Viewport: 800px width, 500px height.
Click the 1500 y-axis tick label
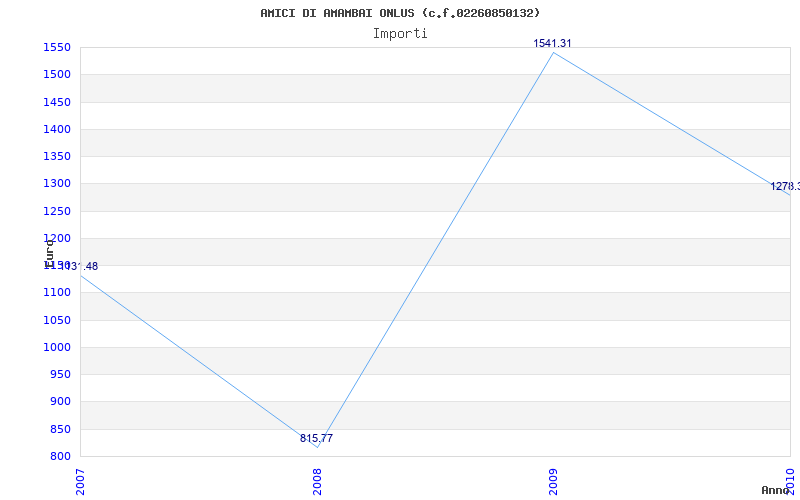[57, 75]
